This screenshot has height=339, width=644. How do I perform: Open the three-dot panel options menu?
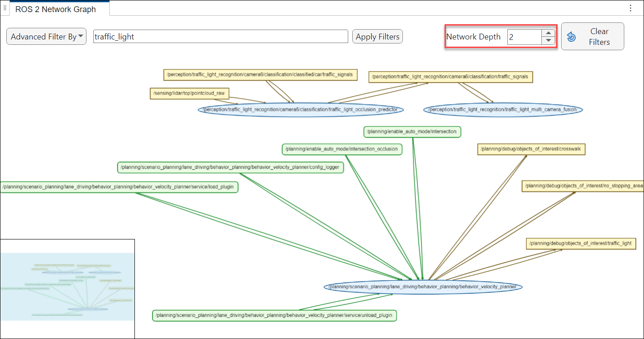631,8
